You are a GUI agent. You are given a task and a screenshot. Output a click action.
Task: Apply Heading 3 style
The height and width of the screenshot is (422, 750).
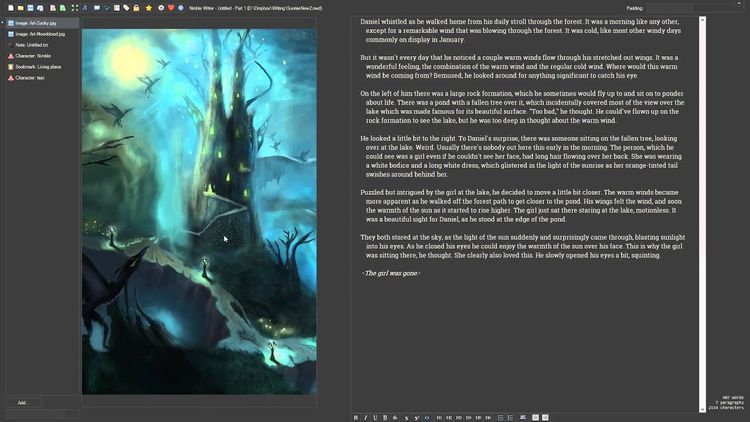click(x=459, y=418)
